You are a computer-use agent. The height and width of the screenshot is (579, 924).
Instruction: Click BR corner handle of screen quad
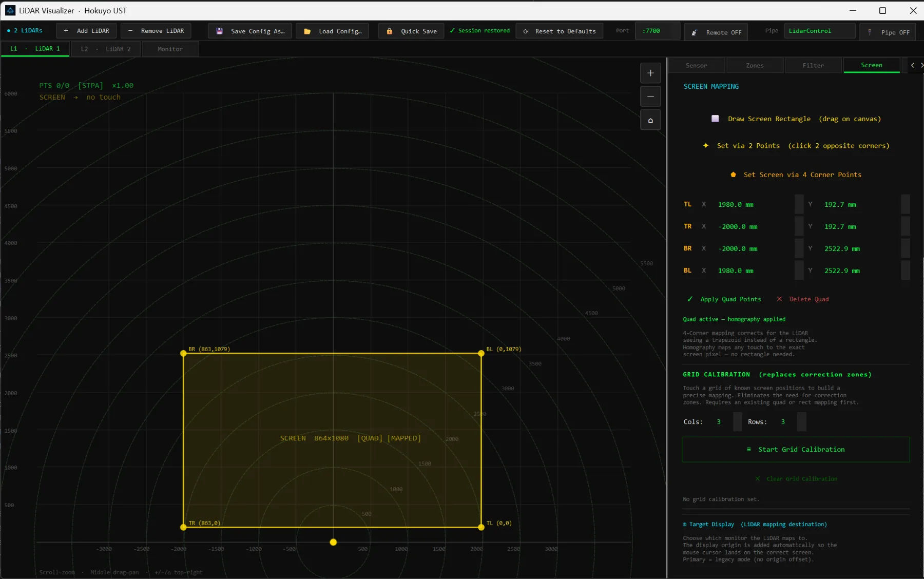tap(183, 353)
